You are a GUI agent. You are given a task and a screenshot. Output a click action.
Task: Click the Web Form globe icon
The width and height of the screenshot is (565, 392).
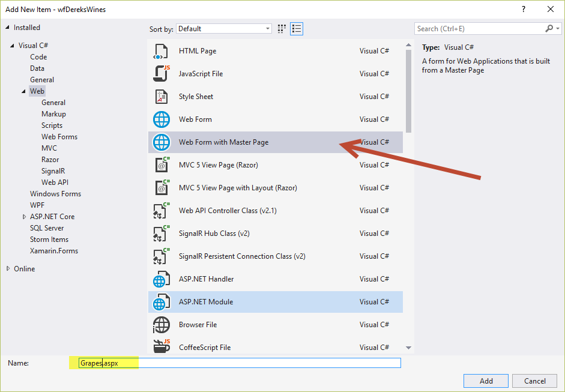pyautogui.click(x=161, y=119)
